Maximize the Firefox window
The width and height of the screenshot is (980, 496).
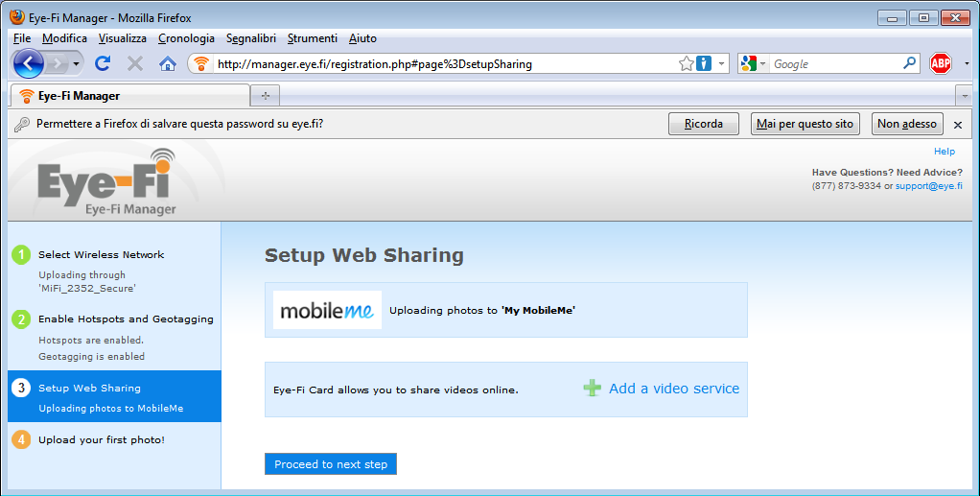point(923,17)
